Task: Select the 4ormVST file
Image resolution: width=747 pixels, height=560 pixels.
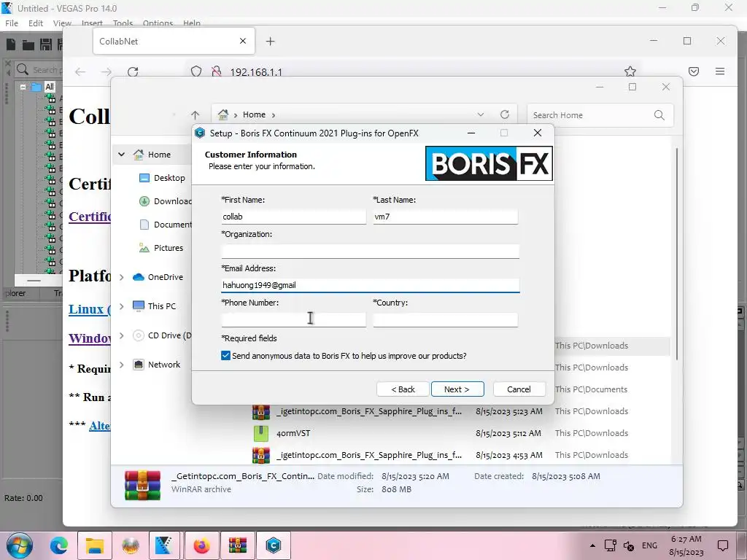Action: [293, 433]
